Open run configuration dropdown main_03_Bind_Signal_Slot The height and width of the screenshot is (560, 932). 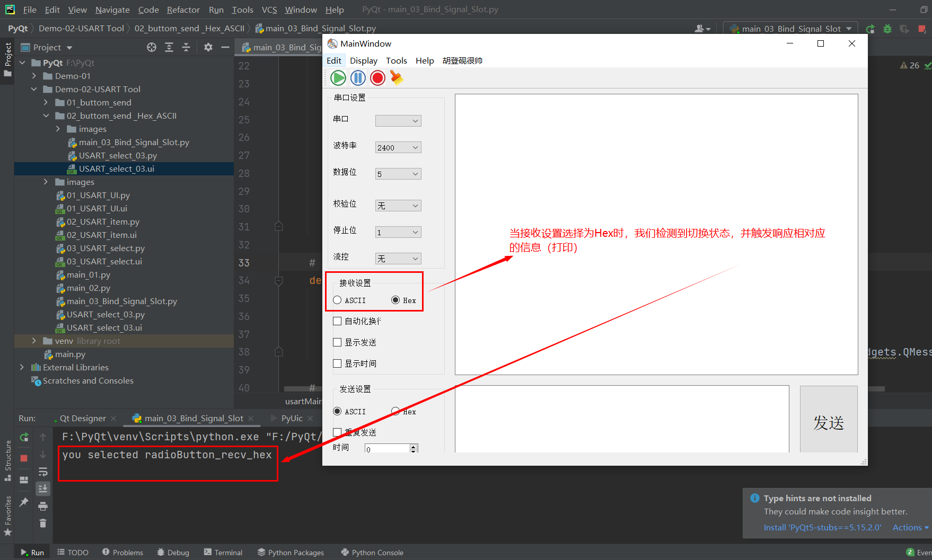point(790,29)
